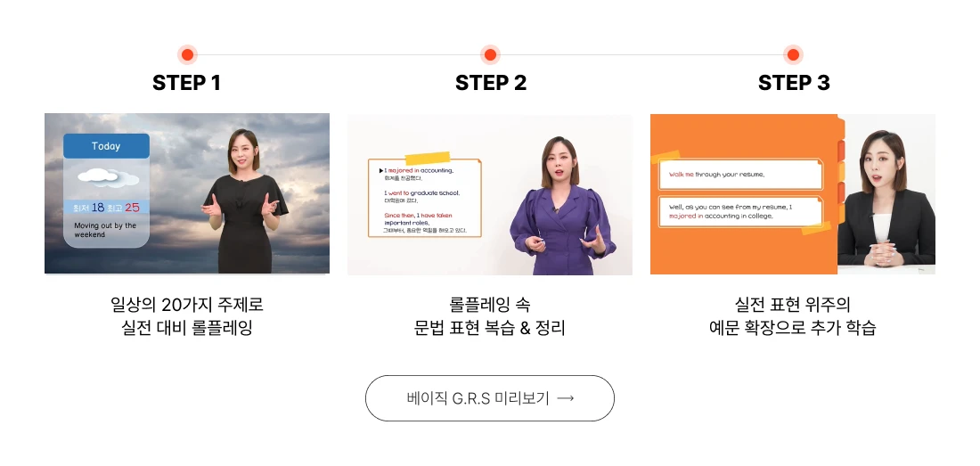The width and height of the screenshot is (980, 466).
Task: Click the 베이직 G.R.S 미리보기 button
Action: point(490,398)
